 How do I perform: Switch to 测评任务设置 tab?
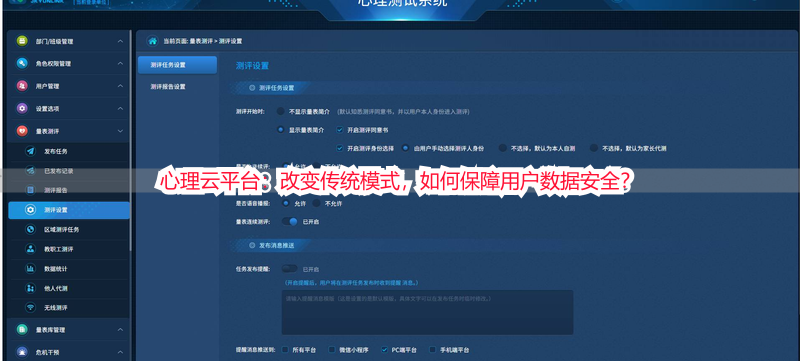(177, 65)
